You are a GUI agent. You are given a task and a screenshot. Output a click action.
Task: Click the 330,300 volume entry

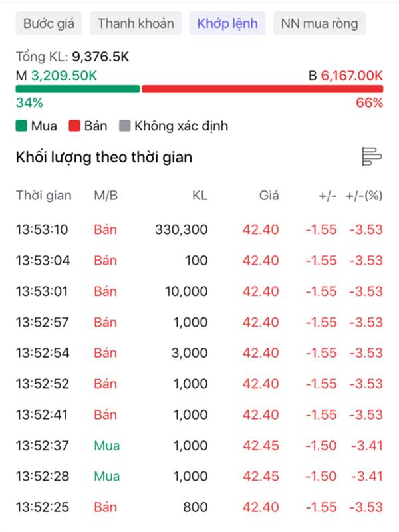click(x=181, y=230)
